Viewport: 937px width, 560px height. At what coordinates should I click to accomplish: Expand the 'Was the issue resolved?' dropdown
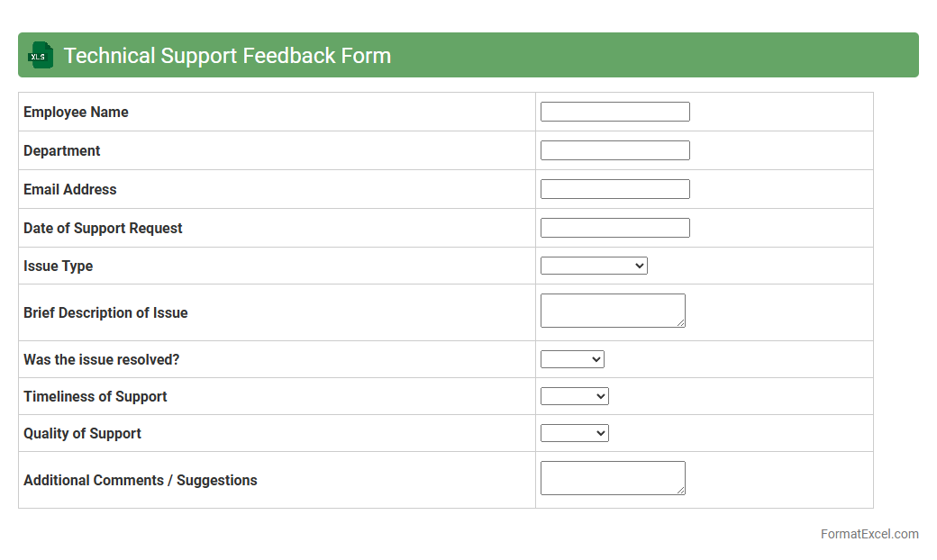(x=572, y=359)
